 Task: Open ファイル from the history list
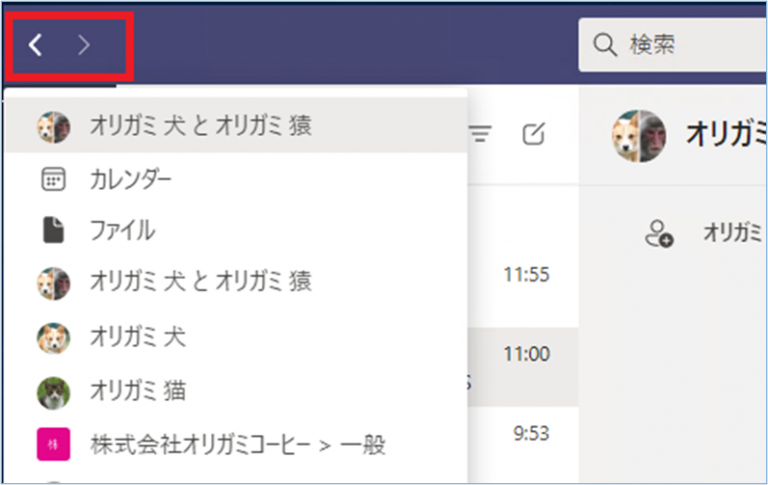pyautogui.click(x=122, y=230)
